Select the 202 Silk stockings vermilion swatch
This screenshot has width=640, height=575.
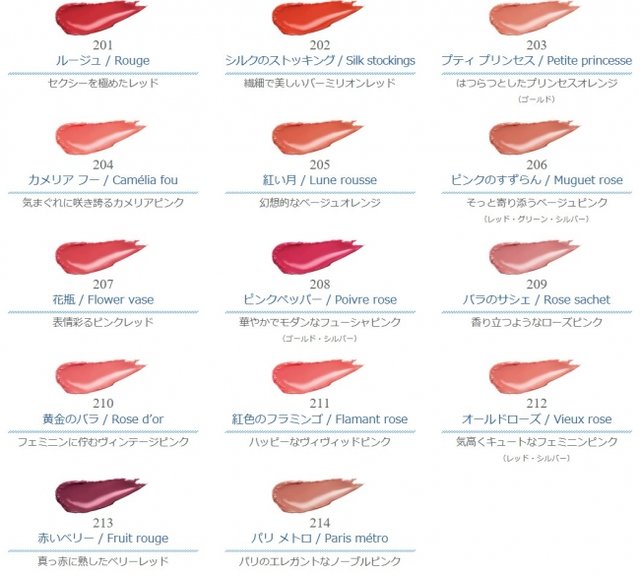pos(317,18)
